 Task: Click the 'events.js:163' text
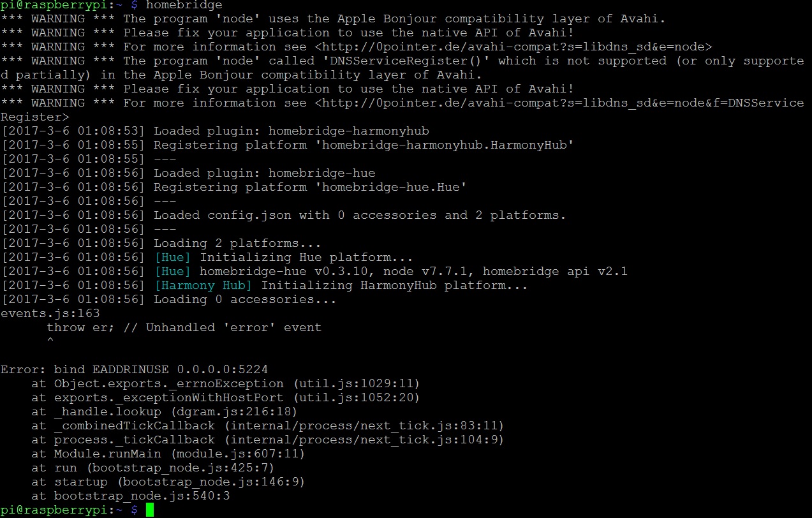coord(50,313)
